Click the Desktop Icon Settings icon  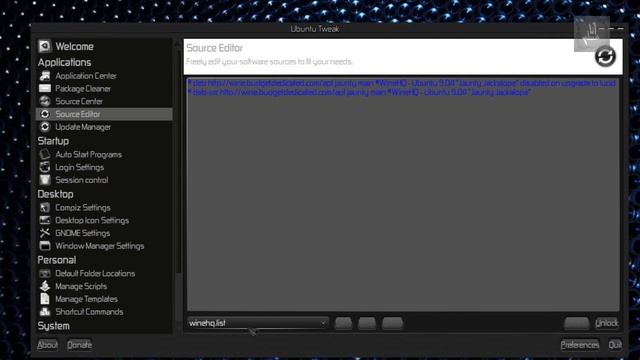(x=45, y=220)
